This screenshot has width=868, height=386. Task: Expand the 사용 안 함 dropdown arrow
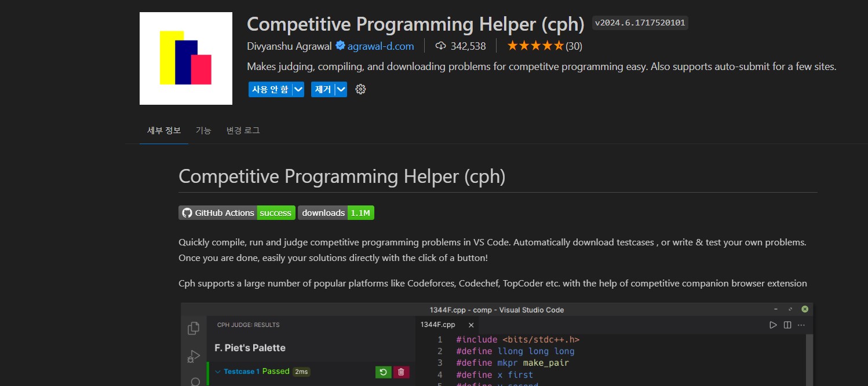point(298,89)
